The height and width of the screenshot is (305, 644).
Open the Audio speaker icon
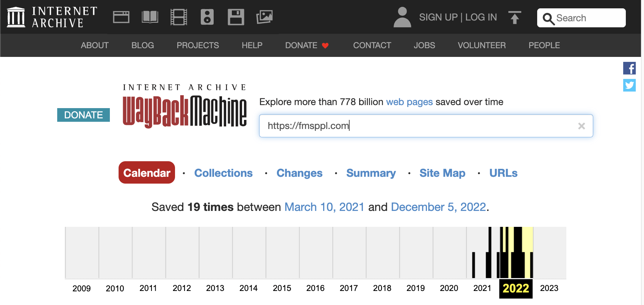(207, 17)
